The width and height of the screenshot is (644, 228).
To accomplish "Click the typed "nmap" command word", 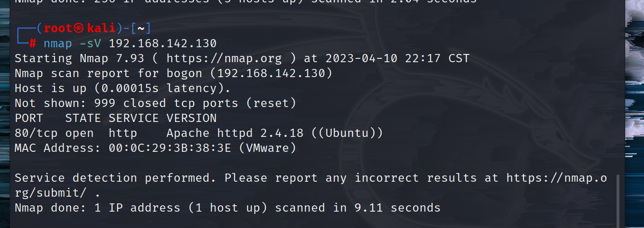I will click(58, 43).
